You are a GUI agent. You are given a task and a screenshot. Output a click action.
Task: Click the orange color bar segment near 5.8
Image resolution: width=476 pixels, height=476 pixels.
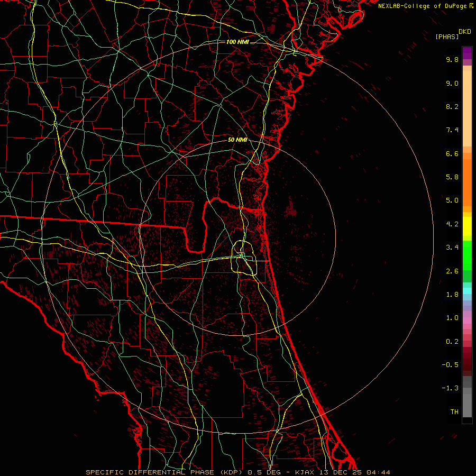(467, 177)
